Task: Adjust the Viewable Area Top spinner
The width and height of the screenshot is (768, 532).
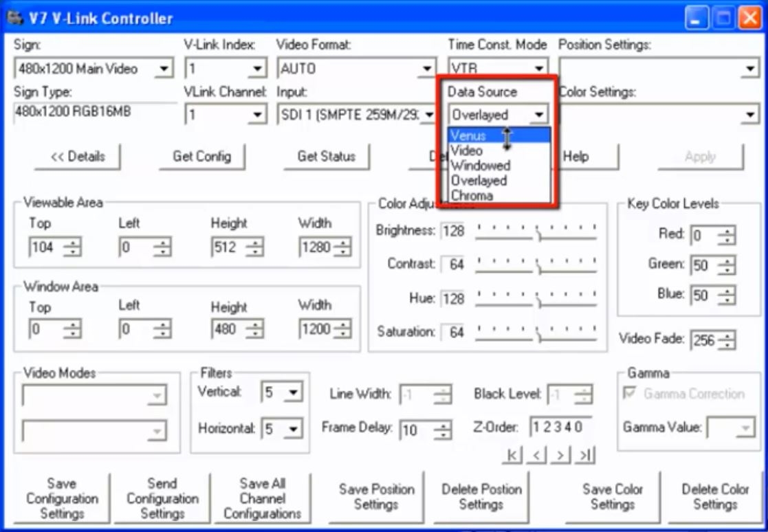Action: (72, 247)
